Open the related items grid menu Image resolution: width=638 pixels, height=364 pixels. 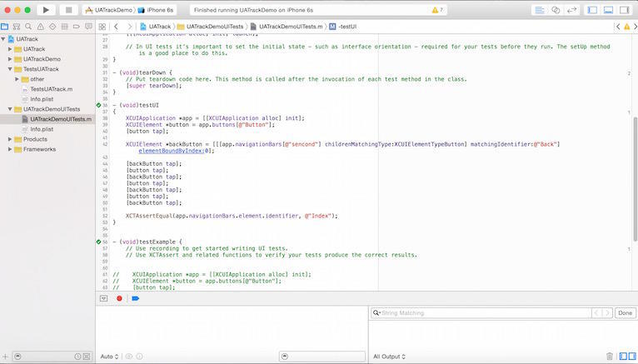(102, 27)
